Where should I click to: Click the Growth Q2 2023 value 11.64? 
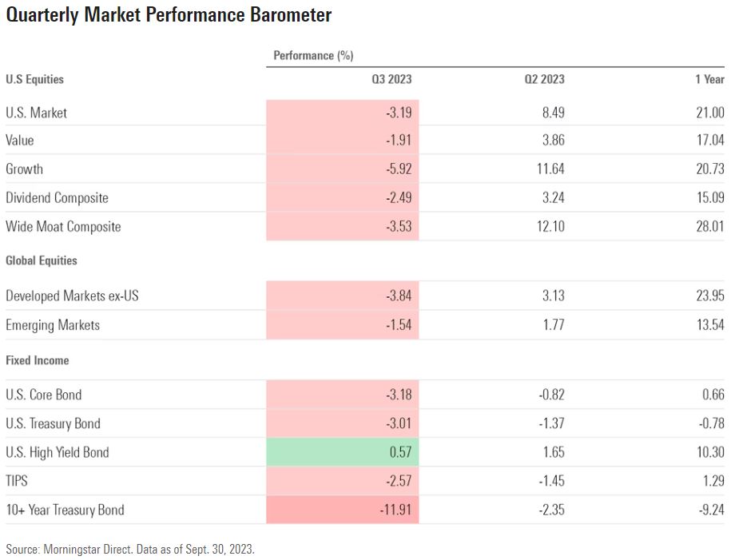550,169
